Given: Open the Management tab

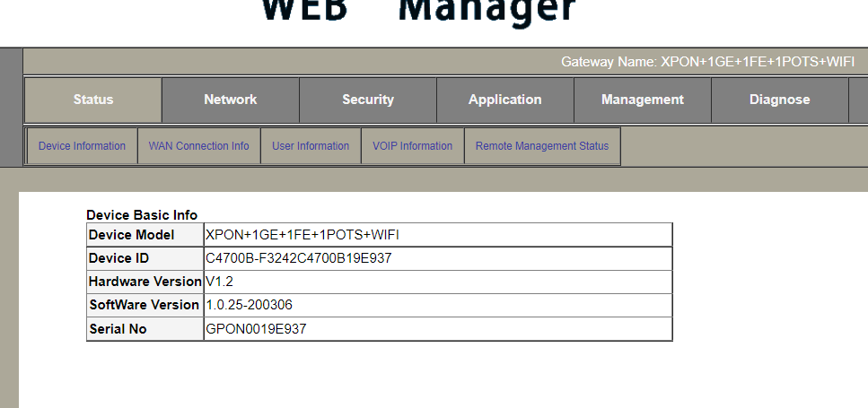Looking at the screenshot, I should point(643,100).
